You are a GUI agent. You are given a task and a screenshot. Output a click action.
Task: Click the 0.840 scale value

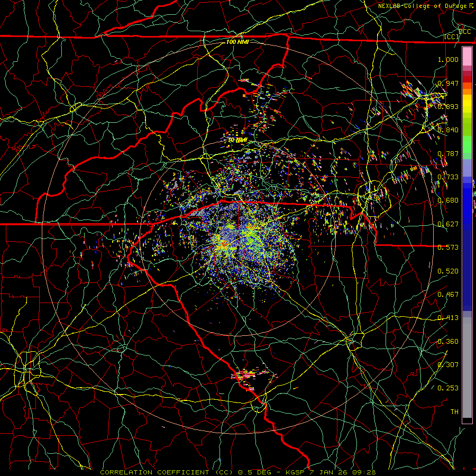448,130
